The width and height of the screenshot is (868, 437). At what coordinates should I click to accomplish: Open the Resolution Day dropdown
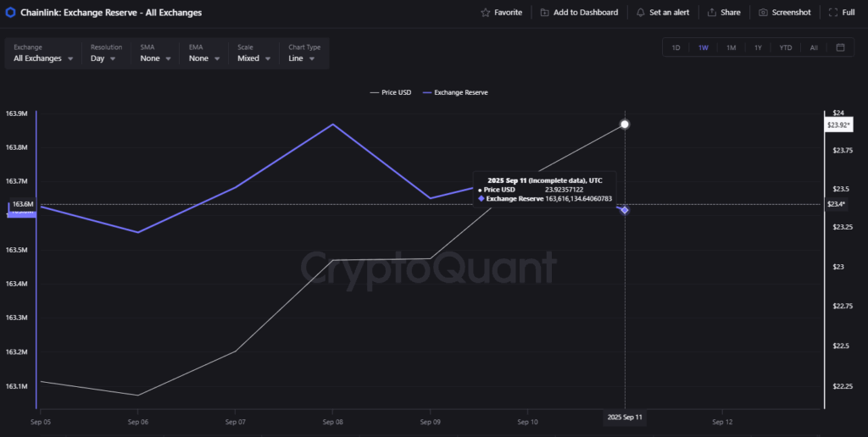tap(106, 53)
